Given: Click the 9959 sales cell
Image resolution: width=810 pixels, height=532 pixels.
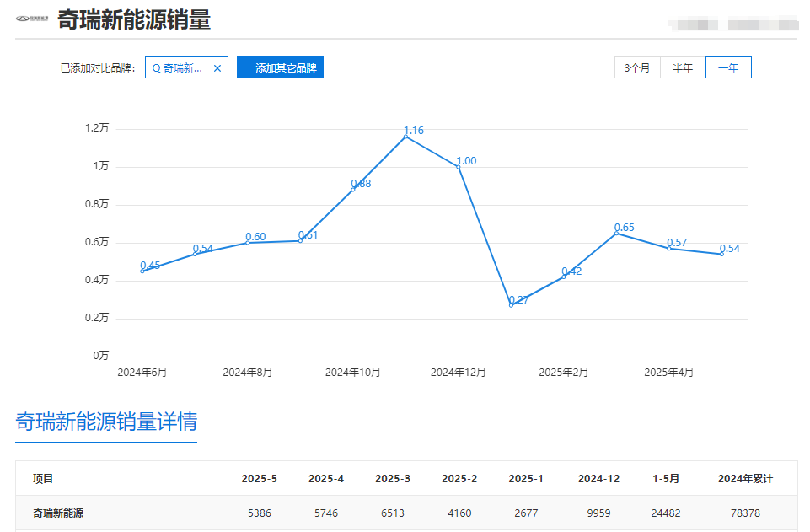Looking at the screenshot, I should click(x=598, y=513).
